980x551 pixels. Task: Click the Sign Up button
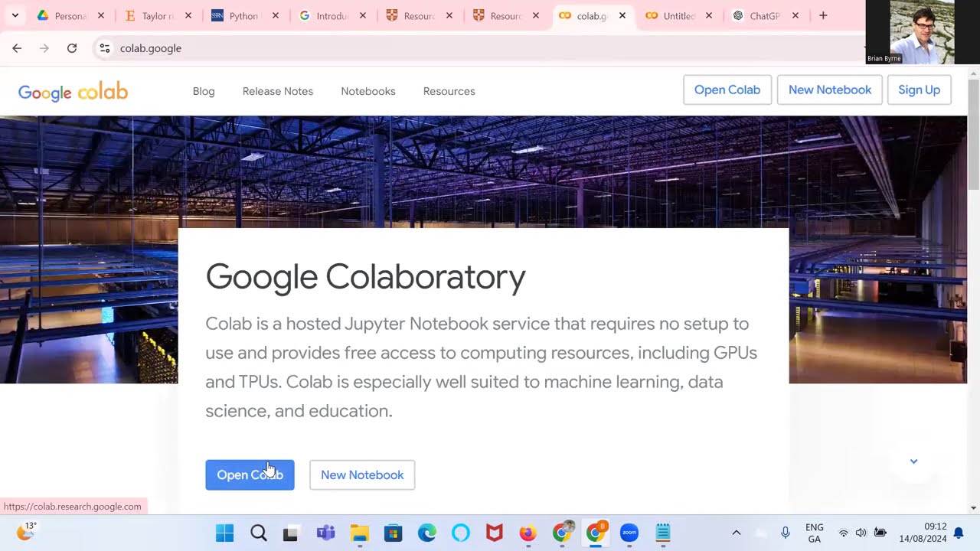[x=919, y=90]
